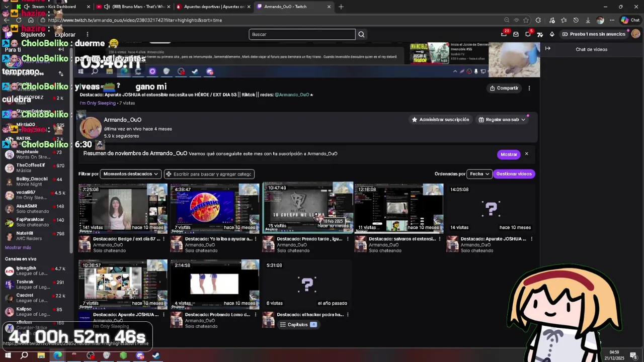The image size is (644, 362).
Task: Go to the browser home icon
Action: click(31, 20)
